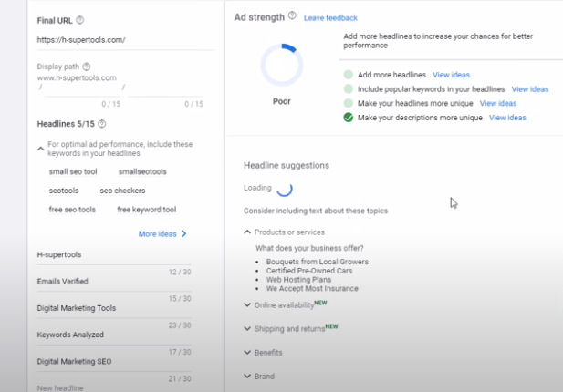This screenshot has width=563, height=392.
Task: Collapse the Products or services section
Action: [x=247, y=232]
